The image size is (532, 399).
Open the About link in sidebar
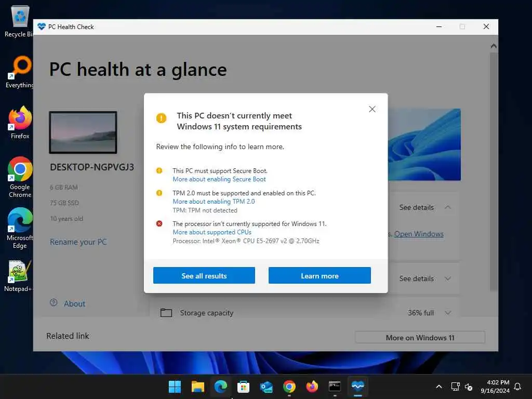(75, 303)
